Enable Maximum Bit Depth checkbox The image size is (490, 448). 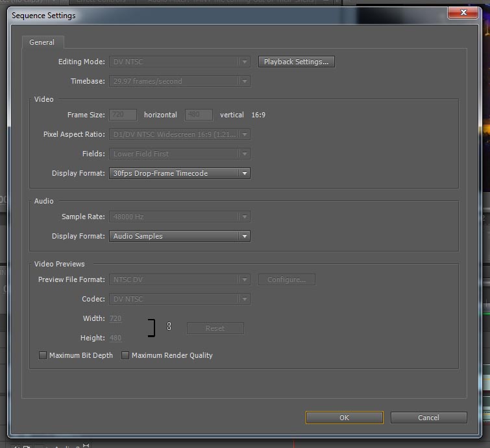pos(43,355)
